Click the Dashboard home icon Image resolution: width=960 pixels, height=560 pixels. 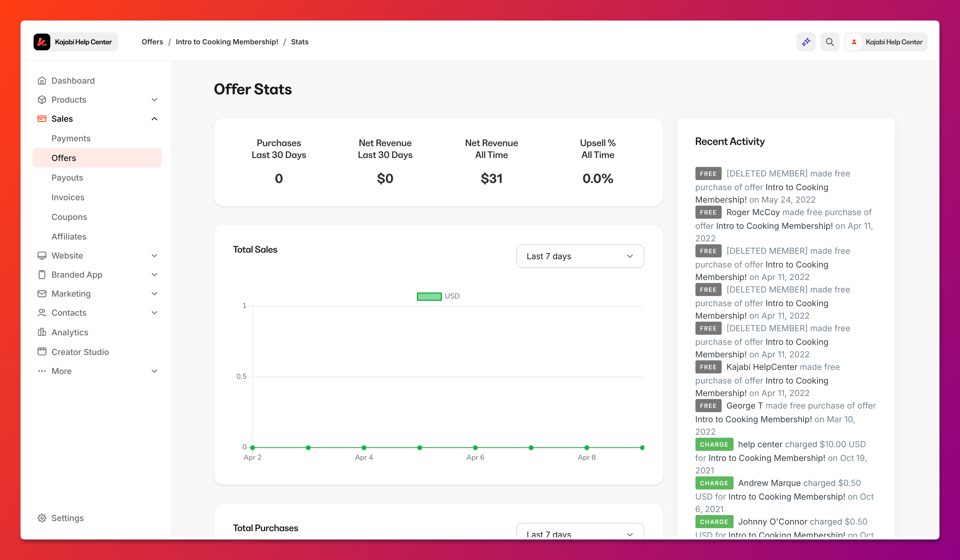(x=42, y=81)
